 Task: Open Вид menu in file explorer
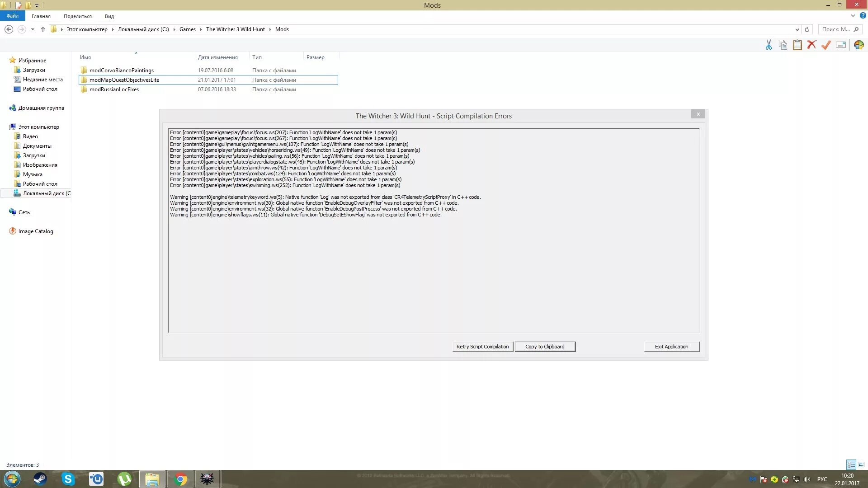point(109,16)
